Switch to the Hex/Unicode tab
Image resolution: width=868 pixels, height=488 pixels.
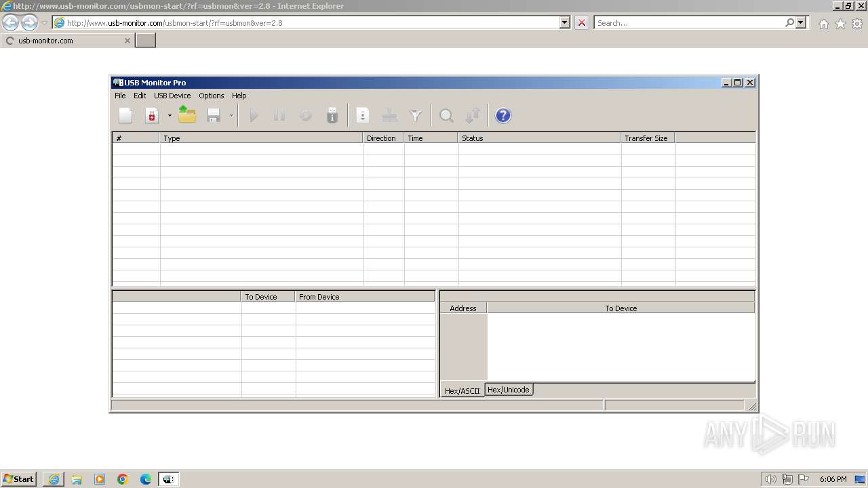coord(509,390)
